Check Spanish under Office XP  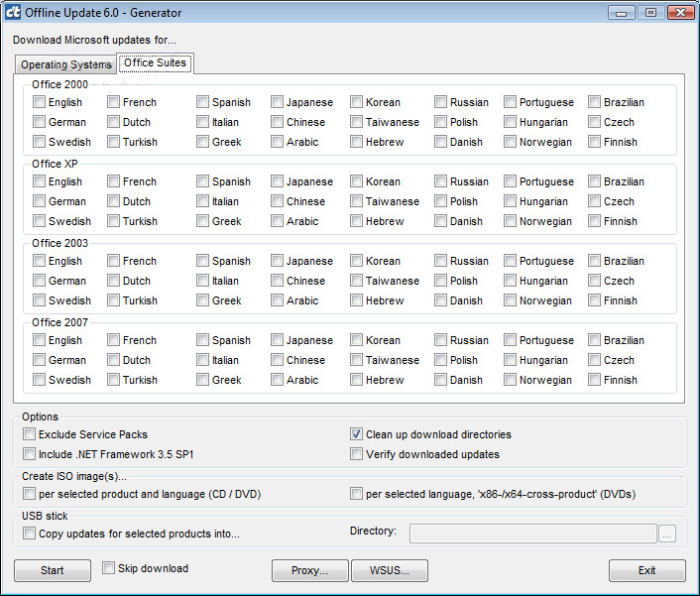[x=202, y=181]
